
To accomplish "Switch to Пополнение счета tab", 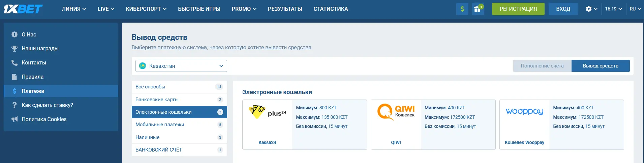I will (x=542, y=66).
